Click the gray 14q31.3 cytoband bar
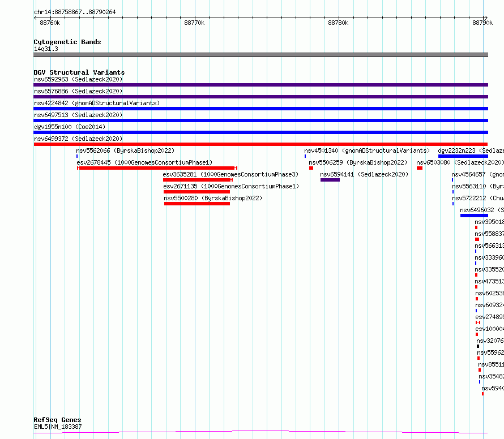The image size is (504, 439). point(260,55)
